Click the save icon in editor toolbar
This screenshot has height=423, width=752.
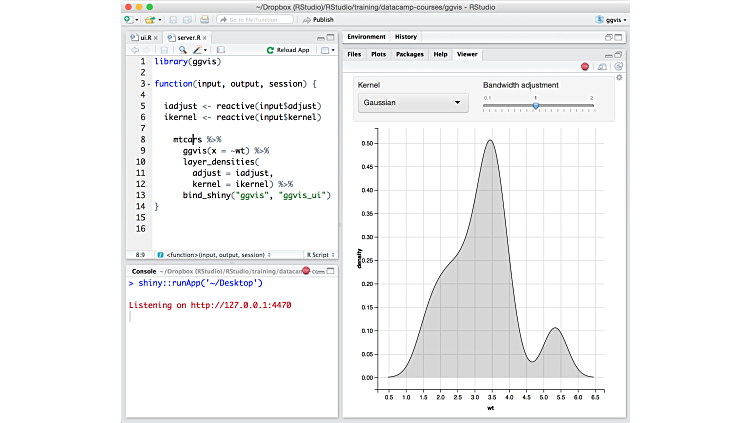[165, 49]
